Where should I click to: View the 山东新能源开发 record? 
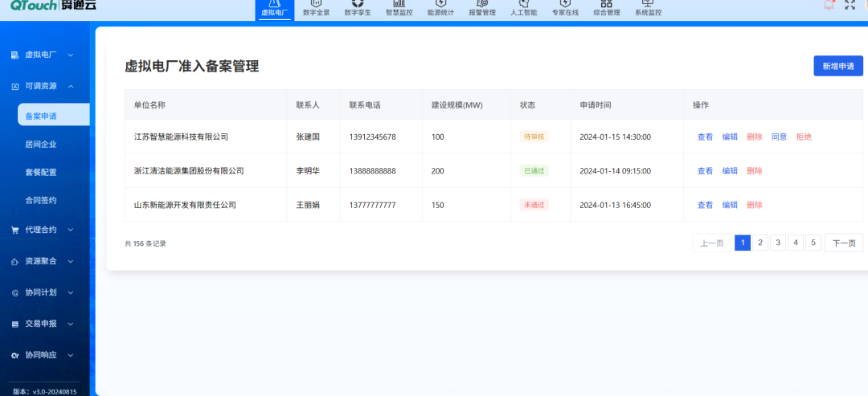tap(705, 205)
